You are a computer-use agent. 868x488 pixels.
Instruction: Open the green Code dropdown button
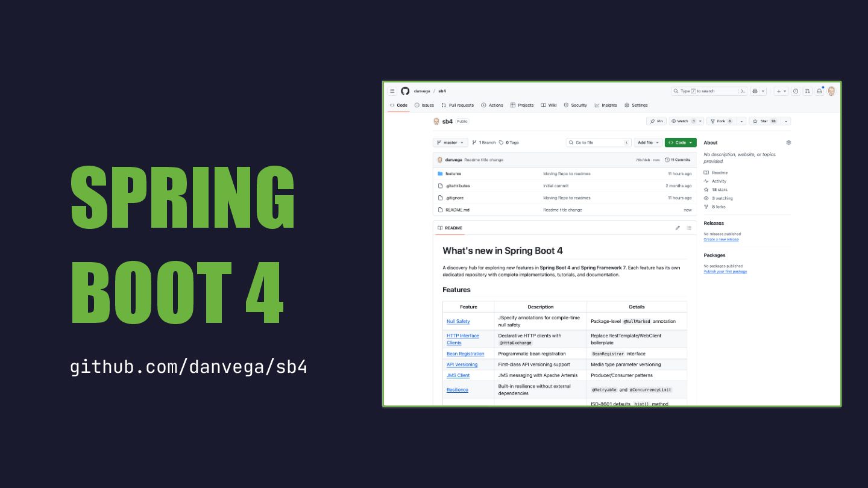point(681,143)
